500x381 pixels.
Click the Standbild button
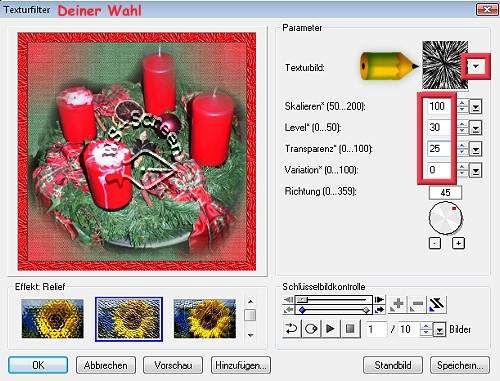click(x=393, y=365)
